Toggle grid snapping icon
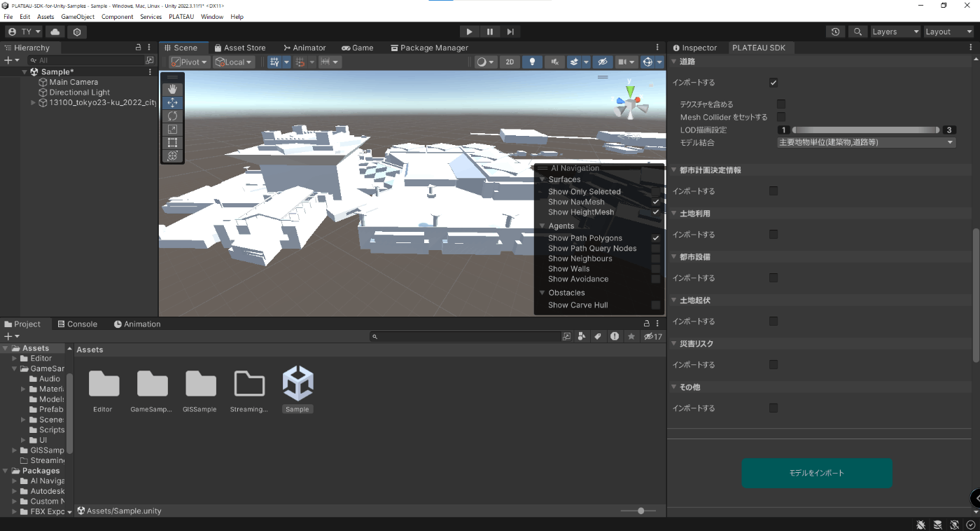 click(274, 62)
